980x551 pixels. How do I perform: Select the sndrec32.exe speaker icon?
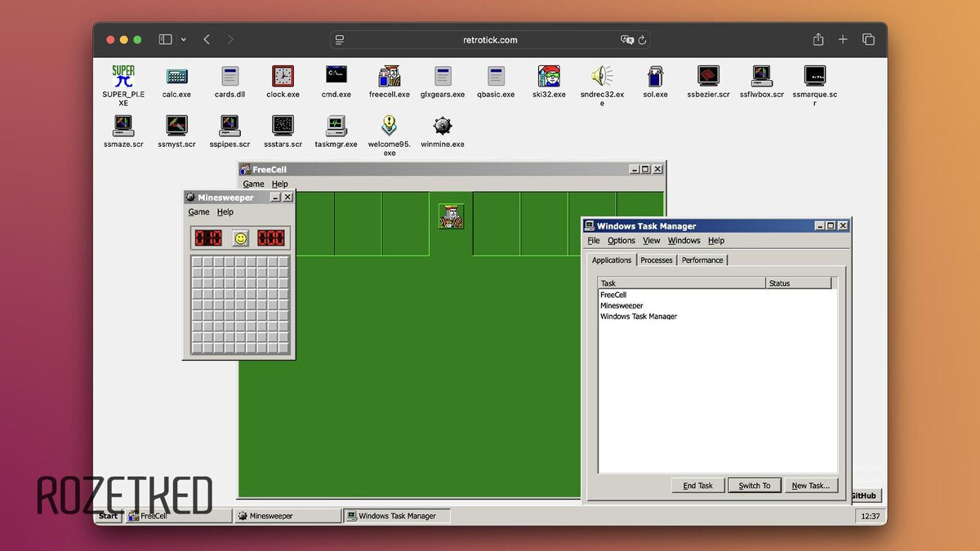[x=602, y=76]
